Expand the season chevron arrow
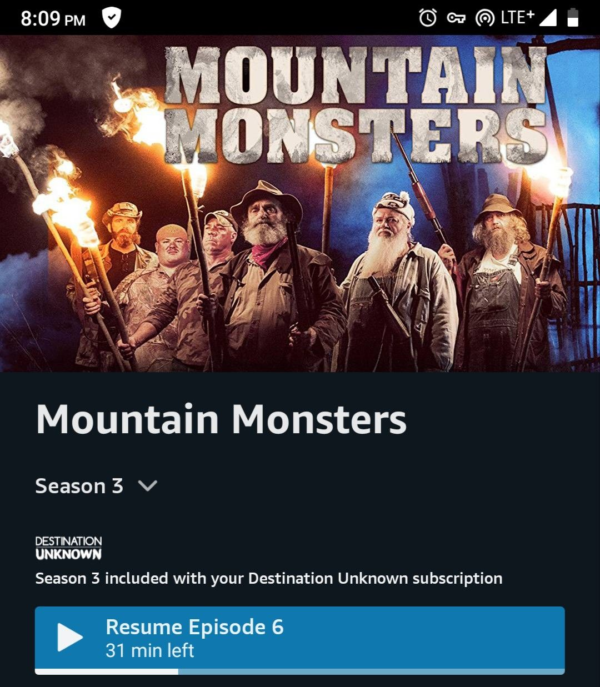Viewport: 600px width, 687px height. tap(148, 486)
